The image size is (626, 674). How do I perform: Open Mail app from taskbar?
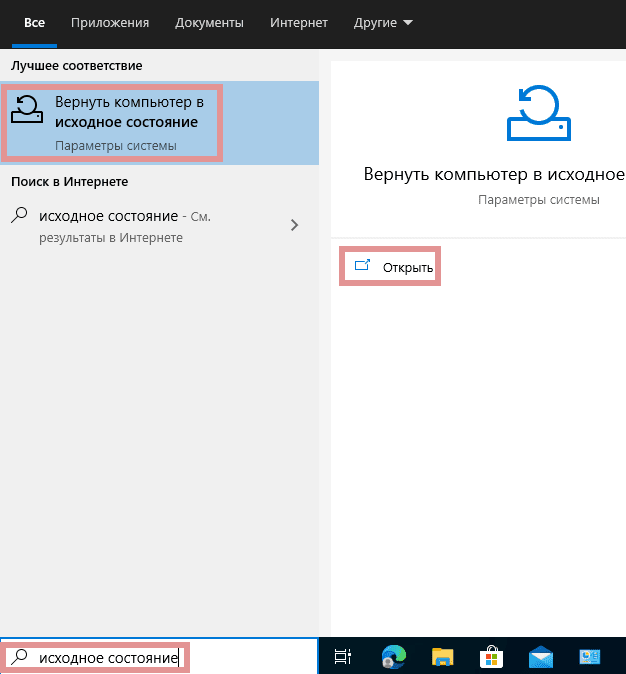tap(541, 657)
